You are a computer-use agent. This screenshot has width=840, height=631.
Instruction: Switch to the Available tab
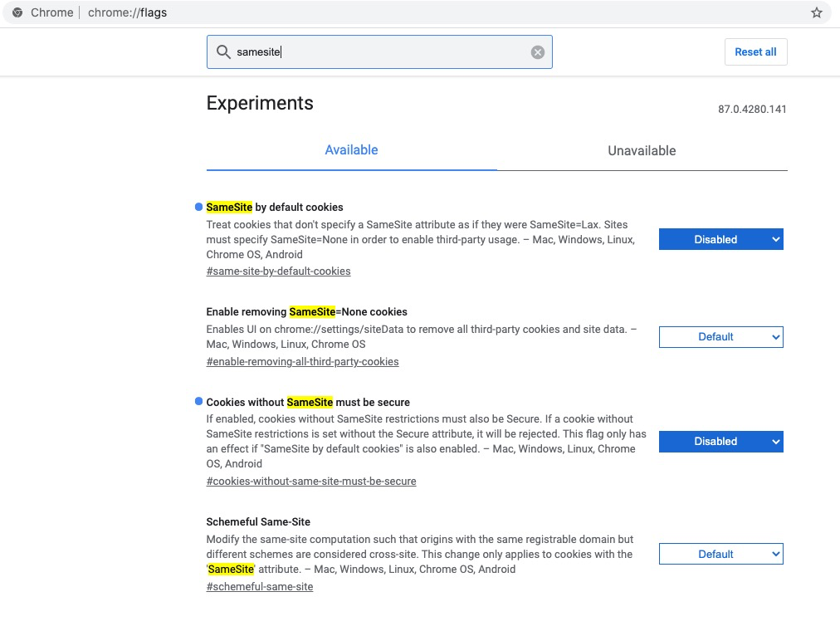click(351, 150)
